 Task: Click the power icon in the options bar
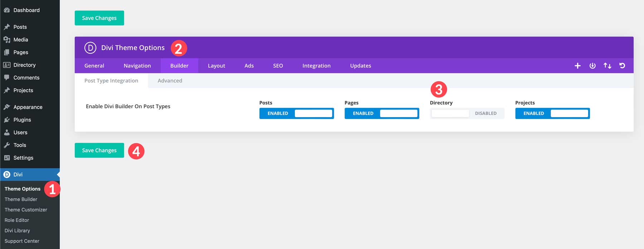coord(592,66)
